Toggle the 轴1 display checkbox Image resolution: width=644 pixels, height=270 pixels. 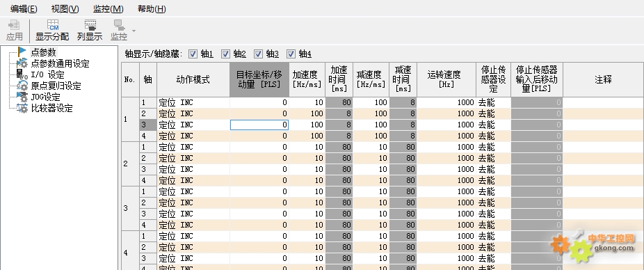193,54
